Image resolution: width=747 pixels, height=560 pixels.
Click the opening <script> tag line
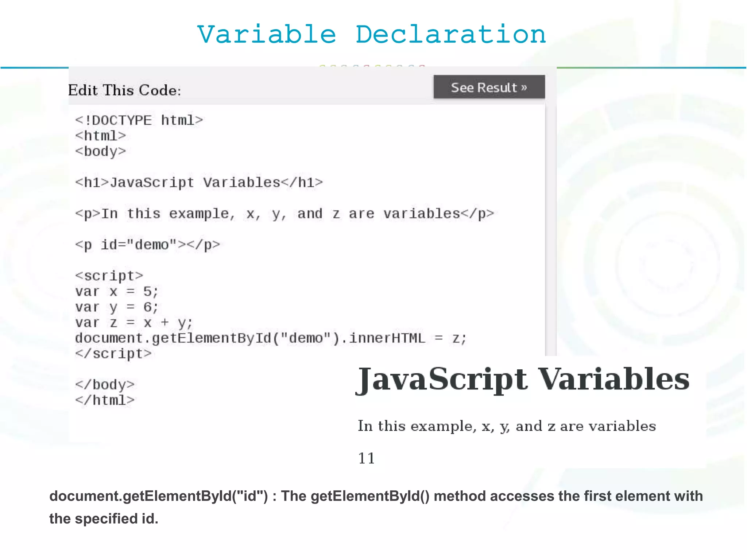pos(109,276)
